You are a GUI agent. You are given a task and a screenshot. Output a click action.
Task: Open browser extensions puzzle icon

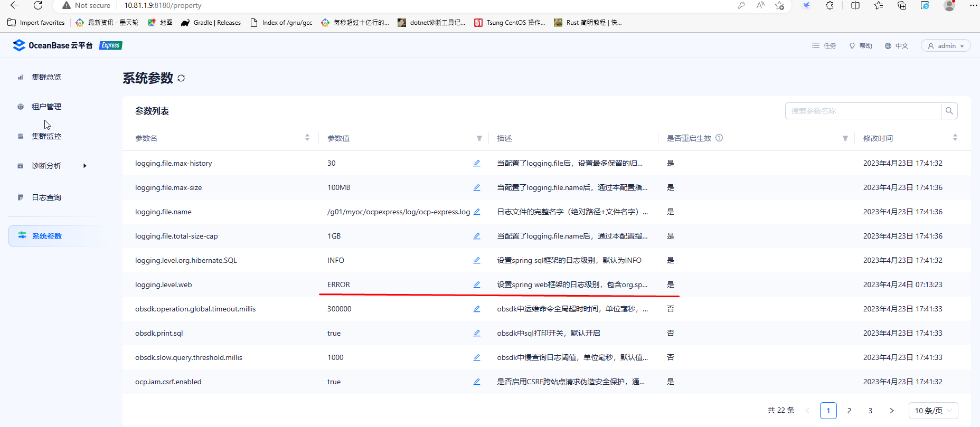[830, 5]
